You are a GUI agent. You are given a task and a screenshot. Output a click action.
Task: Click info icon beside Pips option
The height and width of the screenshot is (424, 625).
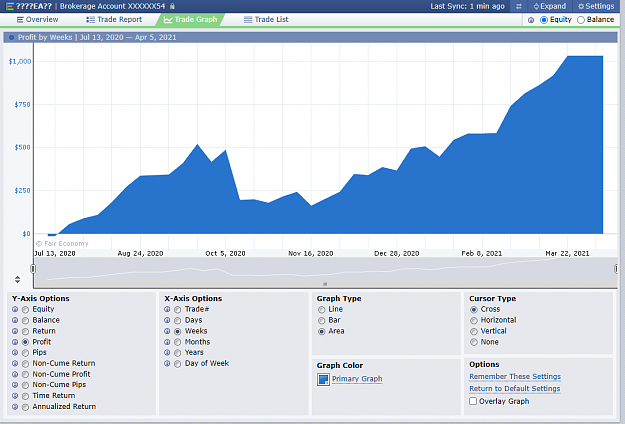15,352
